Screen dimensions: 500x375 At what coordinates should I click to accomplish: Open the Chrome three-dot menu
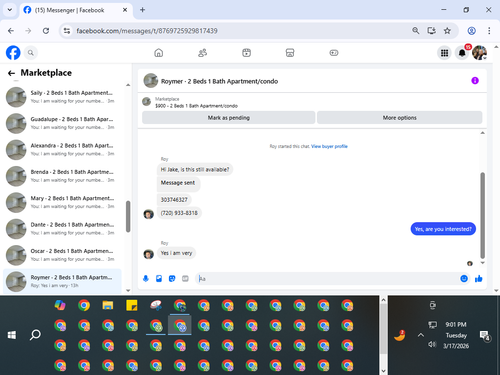(489, 31)
